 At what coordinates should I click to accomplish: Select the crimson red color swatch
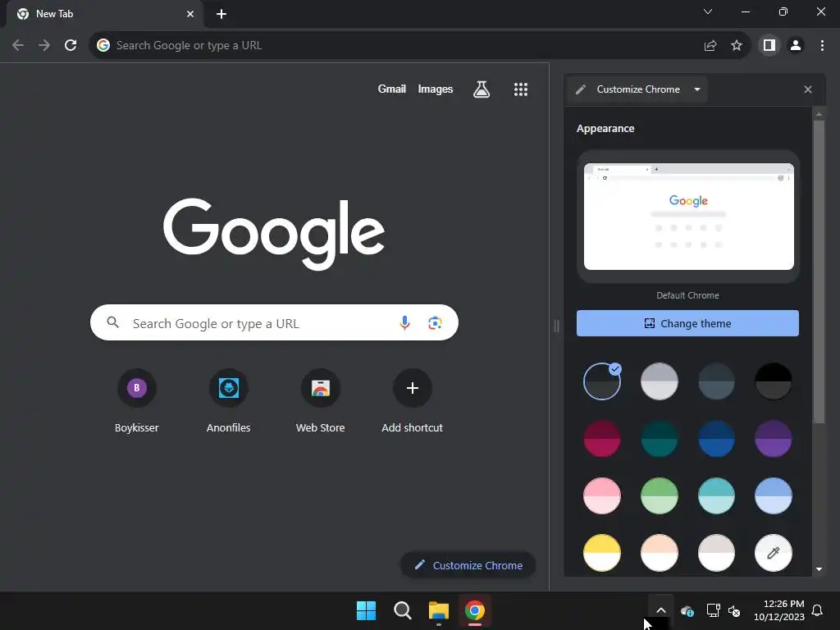click(x=602, y=439)
